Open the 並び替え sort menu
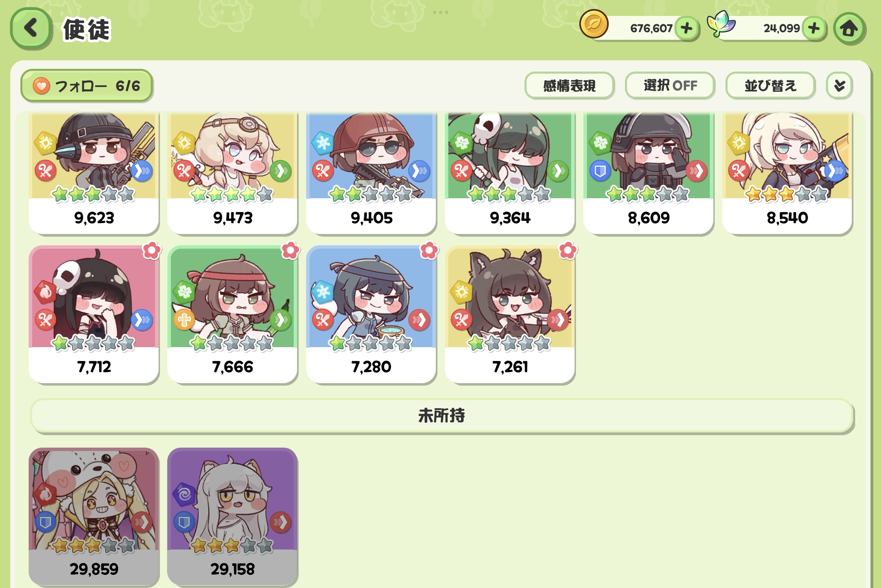Viewport: 881px width, 588px height. [770, 86]
